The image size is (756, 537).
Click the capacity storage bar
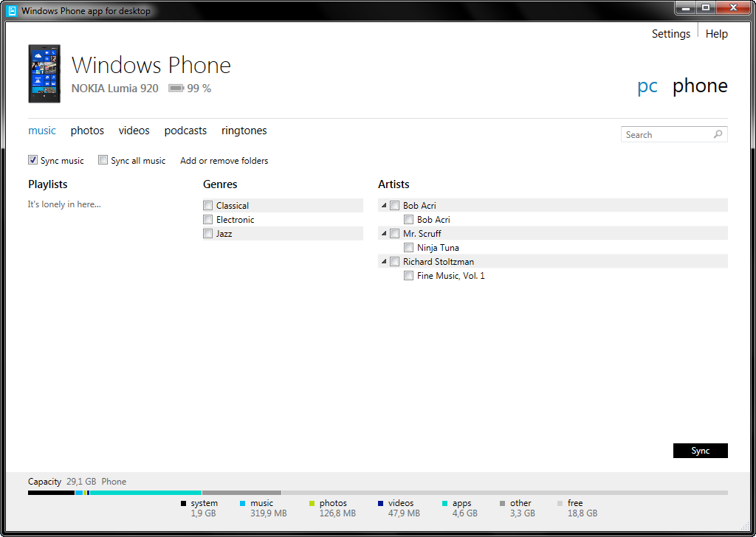click(377, 493)
